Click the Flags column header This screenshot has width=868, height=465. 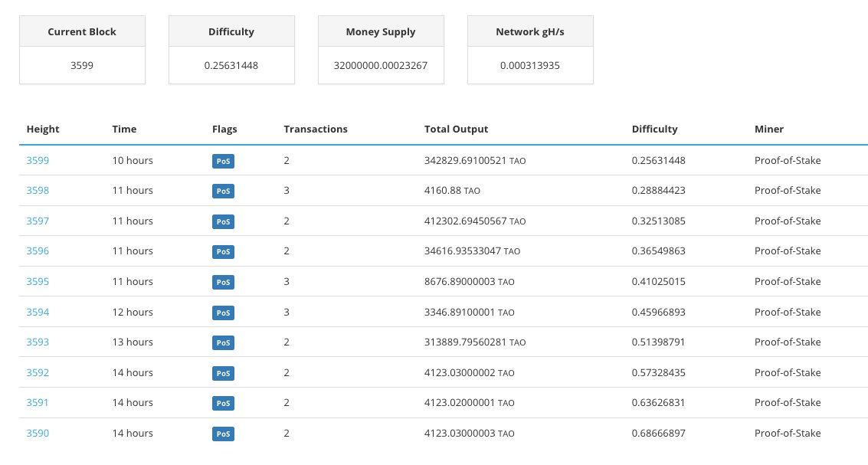coord(224,129)
